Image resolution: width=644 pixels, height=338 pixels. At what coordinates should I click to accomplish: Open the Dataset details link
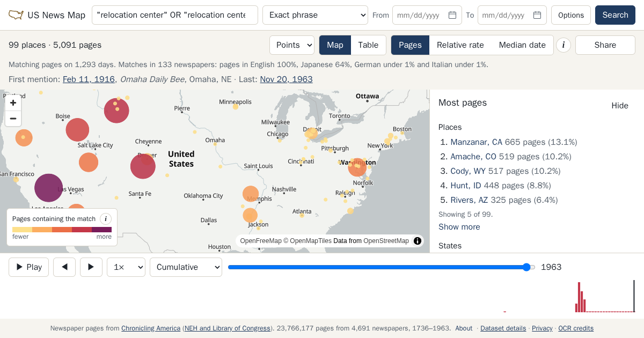point(503,328)
